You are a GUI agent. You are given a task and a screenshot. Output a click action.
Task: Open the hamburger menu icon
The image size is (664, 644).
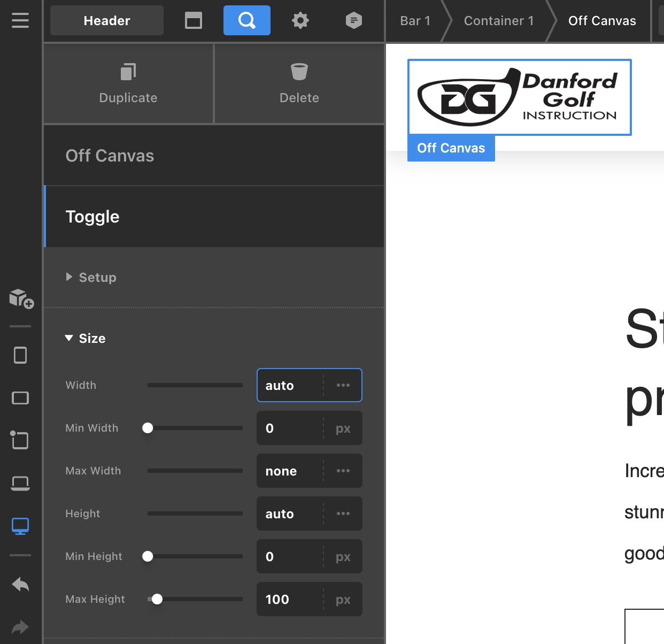click(x=20, y=20)
